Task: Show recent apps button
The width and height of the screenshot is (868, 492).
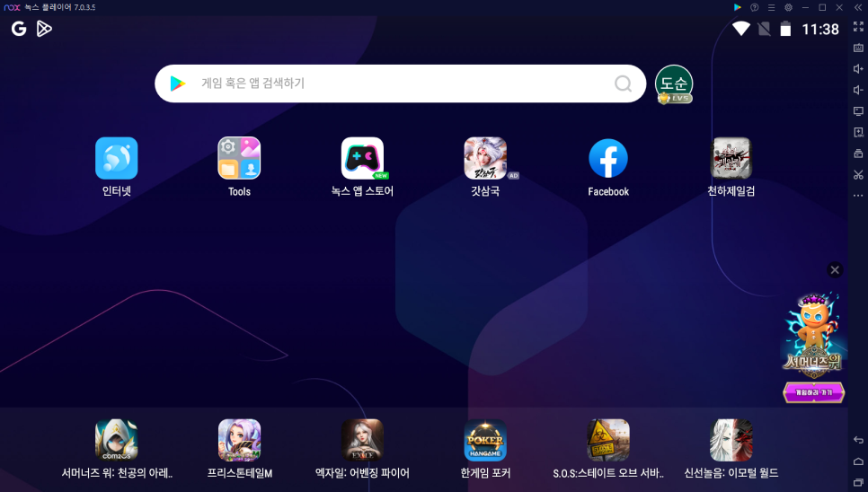Action: 858,482
